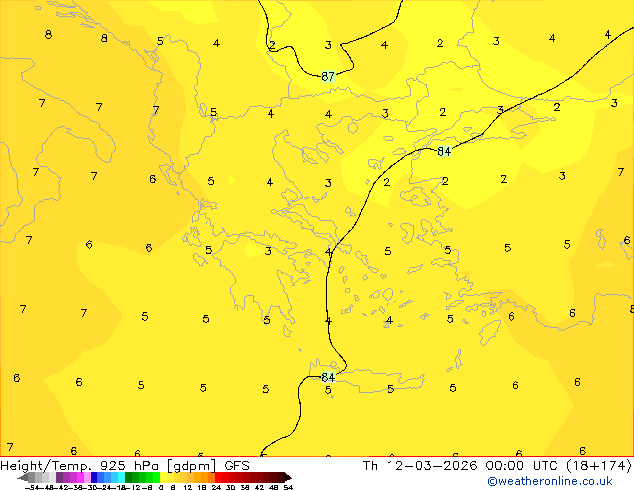Click the (18+174) forecast run label
This screenshot has width=634, height=490.
(x=598, y=466)
